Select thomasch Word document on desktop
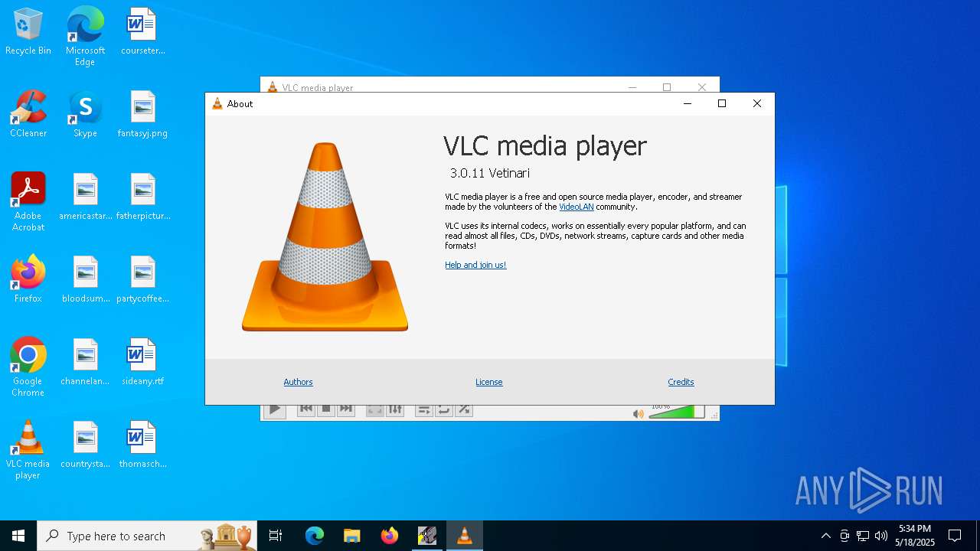Image resolution: width=980 pixels, height=551 pixels. 142,445
